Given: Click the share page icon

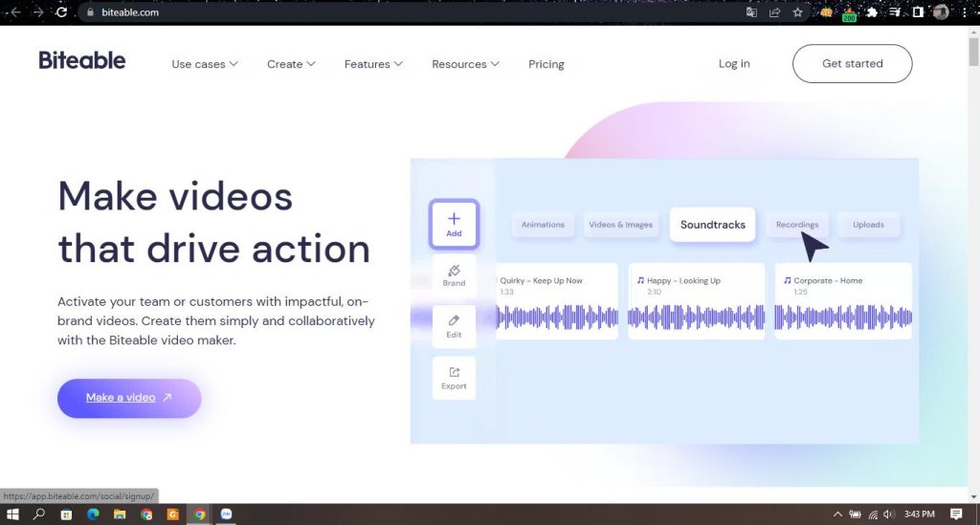Looking at the screenshot, I should [774, 12].
